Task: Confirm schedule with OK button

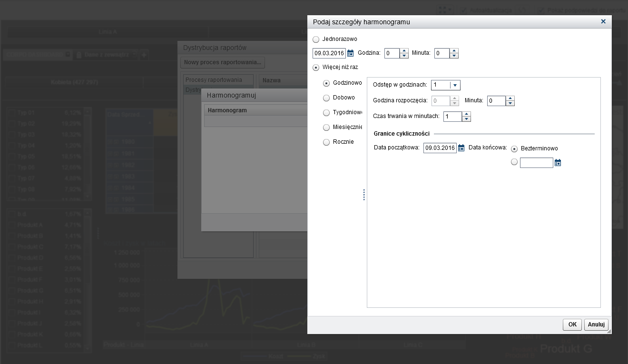Action: point(572,325)
